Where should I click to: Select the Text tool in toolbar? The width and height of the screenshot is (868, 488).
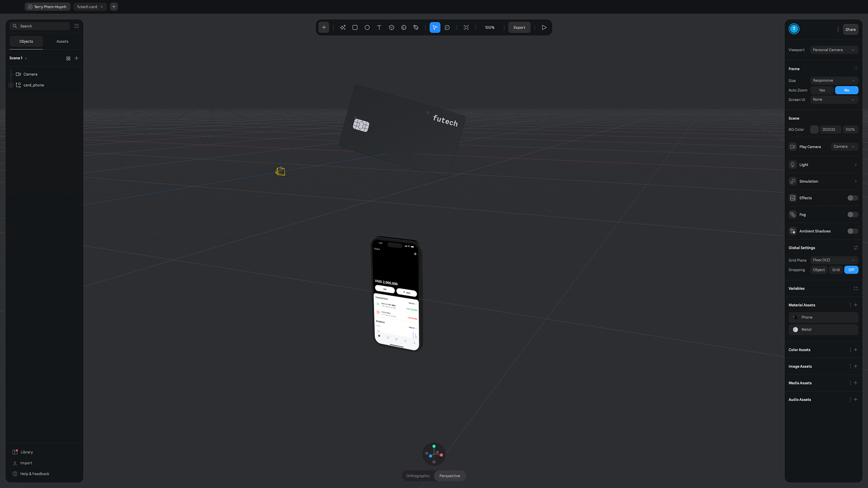point(379,28)
